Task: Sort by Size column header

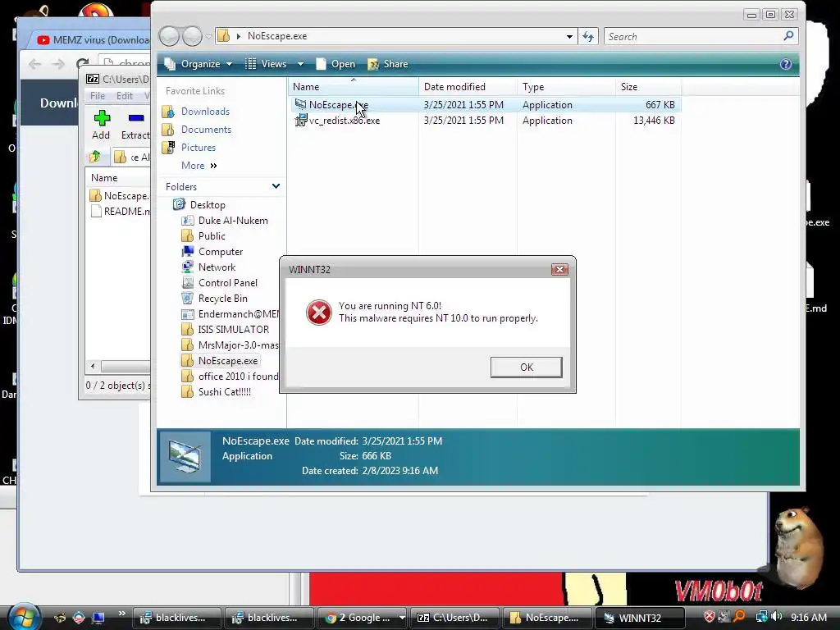Action: (x=648, y=87)
